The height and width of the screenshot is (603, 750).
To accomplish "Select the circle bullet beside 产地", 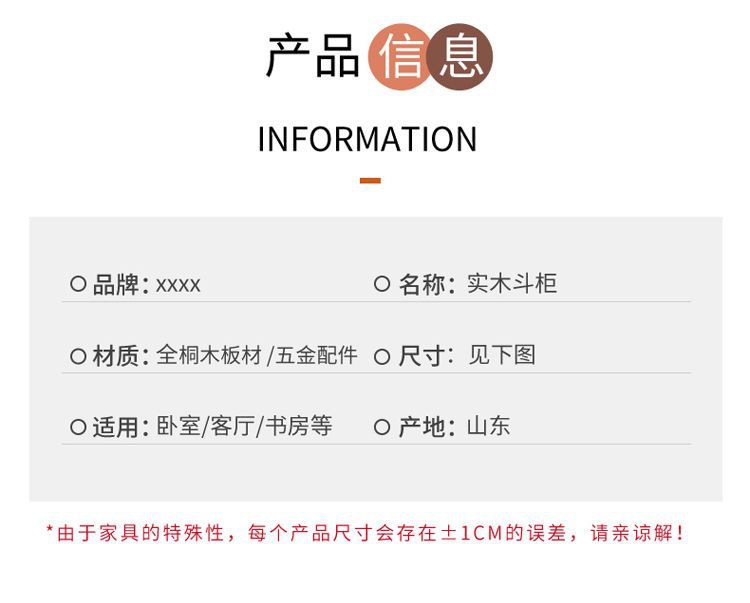I will pos(382,427).
